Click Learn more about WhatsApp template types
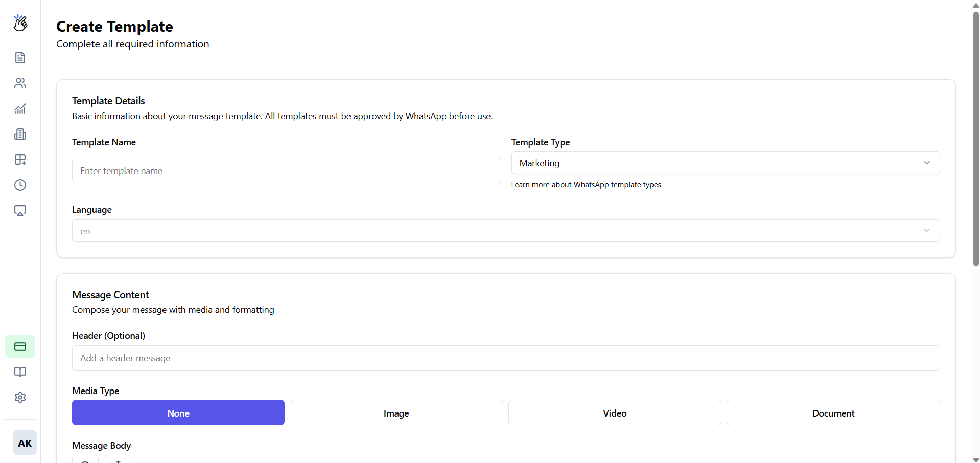 [586, 184]
